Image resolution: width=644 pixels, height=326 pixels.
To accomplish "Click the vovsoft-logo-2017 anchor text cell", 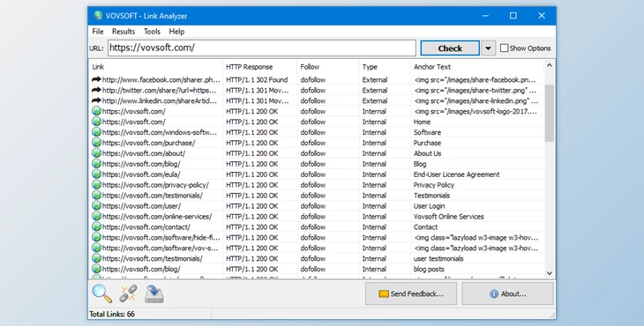I will coord(476,111).
